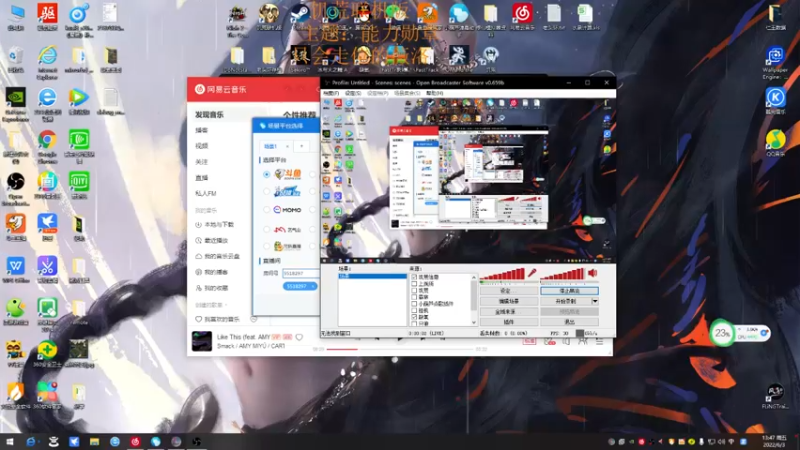Click the 退出 exit button in OBS

pyautogui.click(x=569, y=322)
